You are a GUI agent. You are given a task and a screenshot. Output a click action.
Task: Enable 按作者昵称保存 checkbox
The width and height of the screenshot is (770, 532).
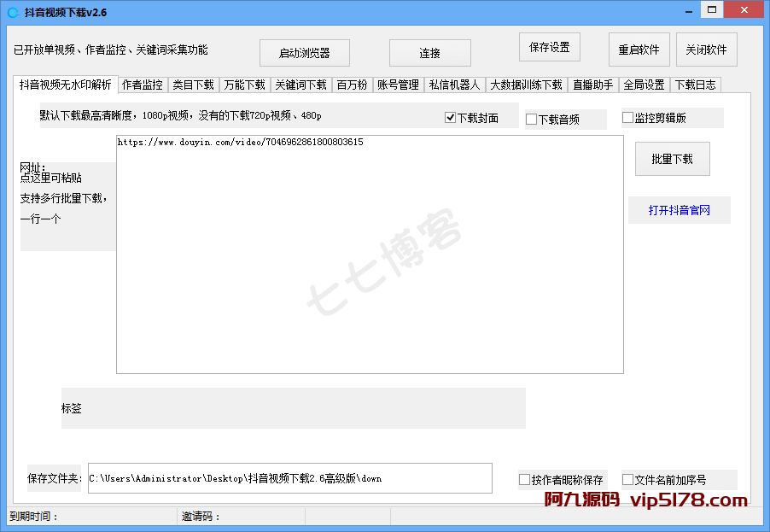(x=524, y=479)
